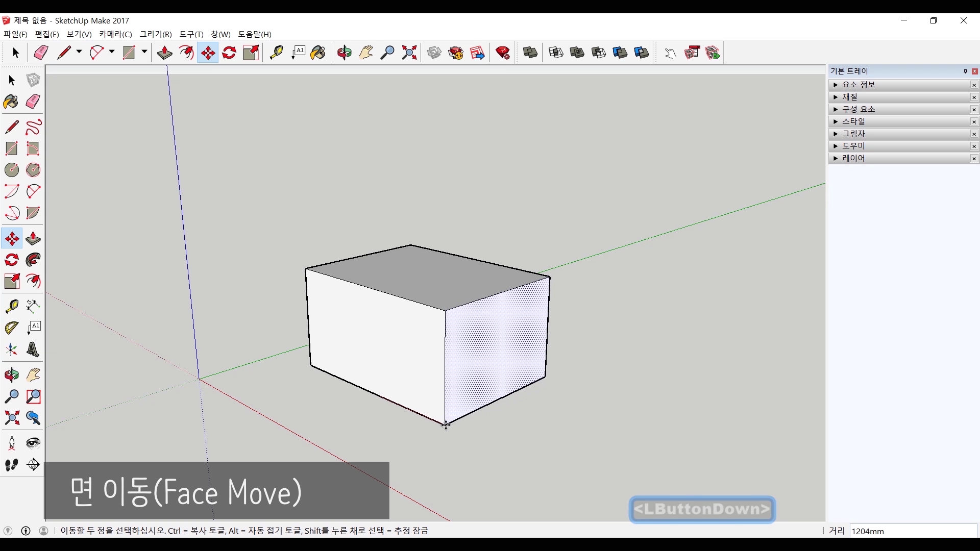Open the 그리기(R) menu
980x551 pixels.
click(x=156, y=34)
